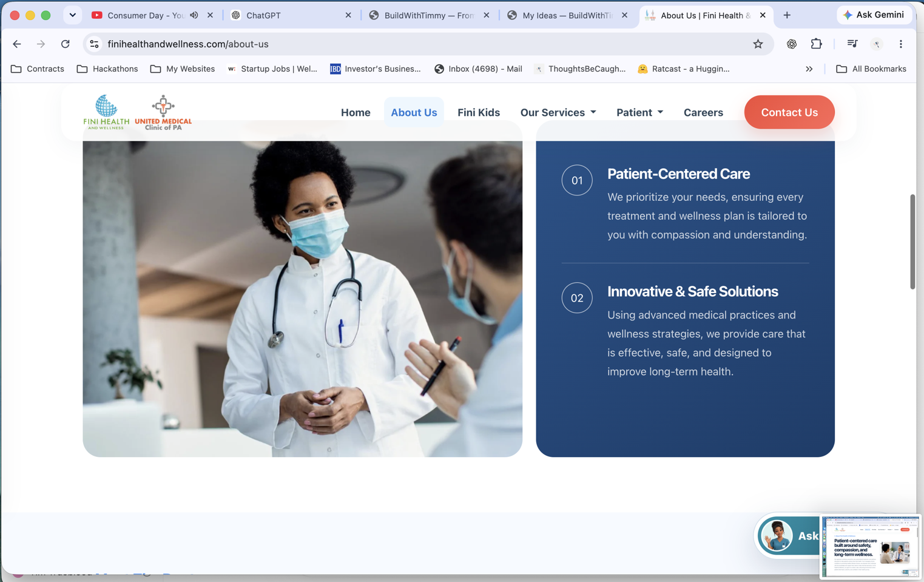The image size is (924, 582).
Task: Open the site information icon
Action: (x=94, y=44)
